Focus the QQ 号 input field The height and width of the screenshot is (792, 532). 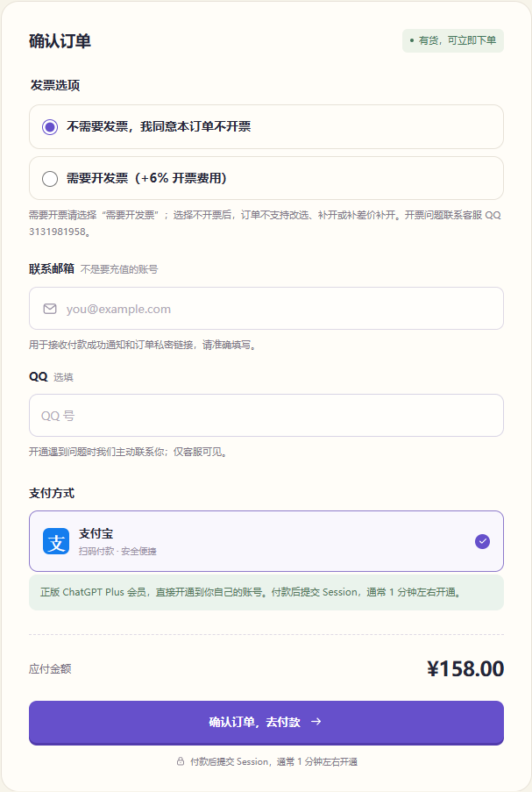point(266,416)
